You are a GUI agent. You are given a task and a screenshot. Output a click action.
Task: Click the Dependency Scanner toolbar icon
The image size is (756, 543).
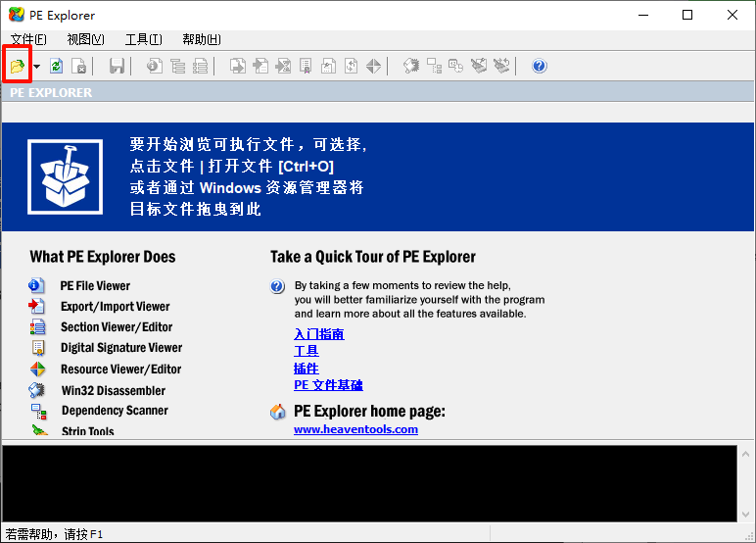tap(434, 66)
